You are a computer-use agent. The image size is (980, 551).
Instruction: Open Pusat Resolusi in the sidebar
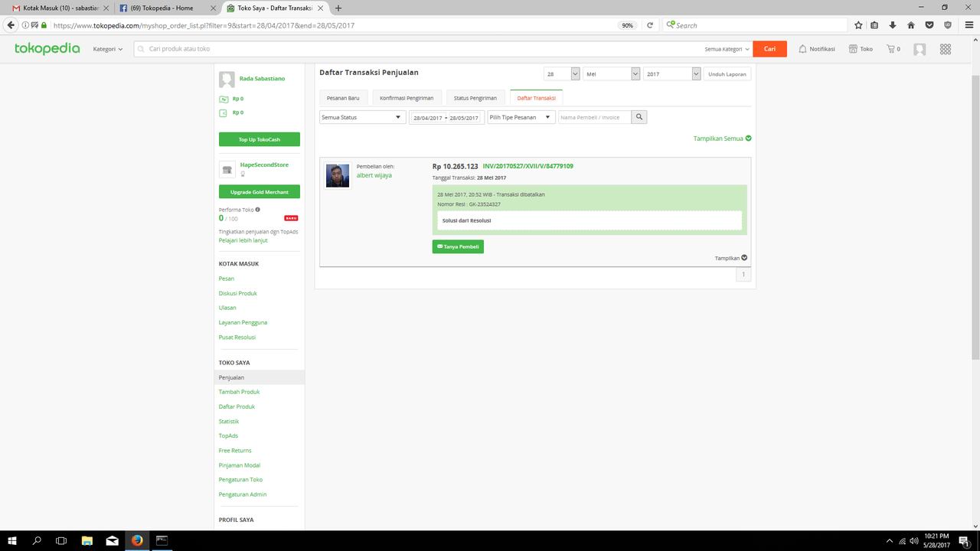point(237,337)
